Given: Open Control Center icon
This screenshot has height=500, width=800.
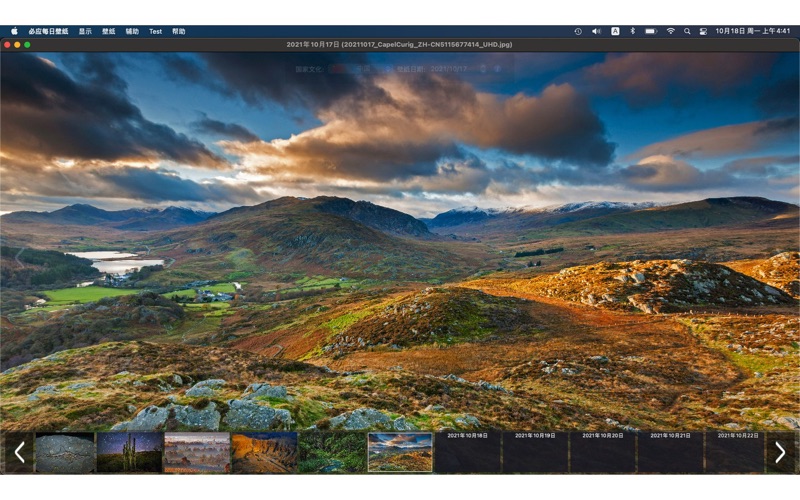Looking at the screenshot, I should (x=703, y=31).
